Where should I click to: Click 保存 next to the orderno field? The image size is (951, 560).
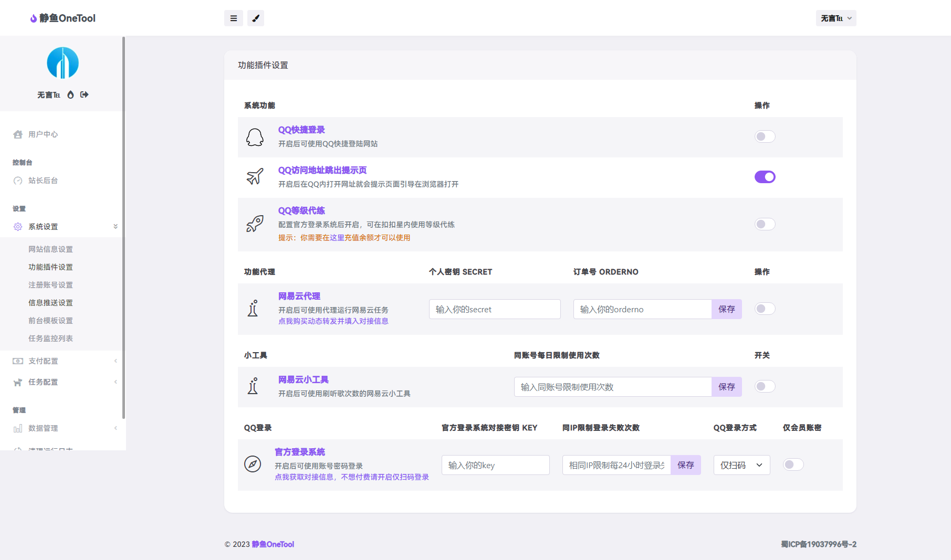pos(726,309)
